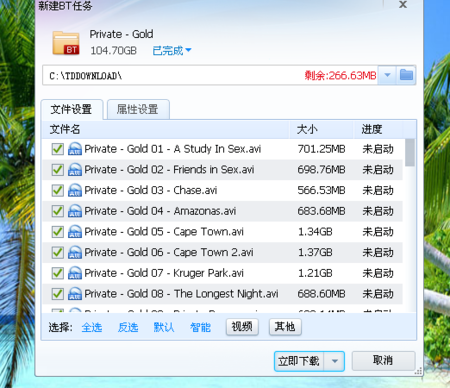Open the download path history dropdown arrow
Screen dimensions: 450x388
(x=387, y=75)
